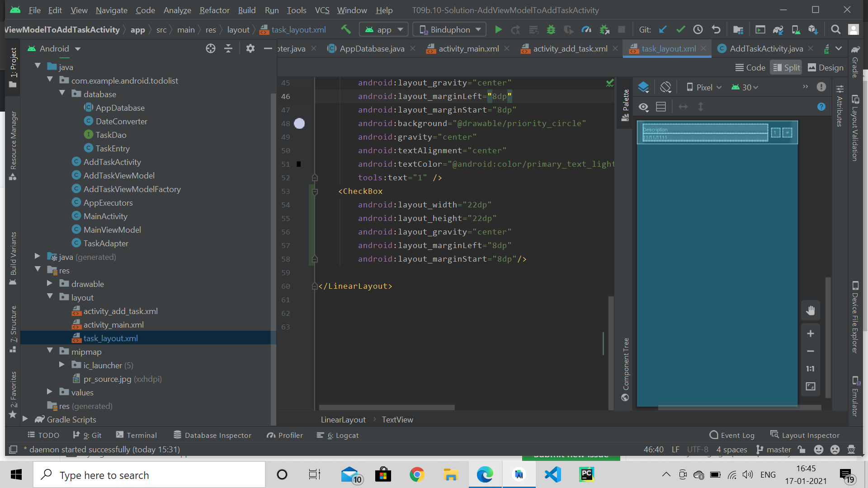Toggle the view options eye icon
Image resolution: width=868 pixels, height=488 pixels.
tap(643, 107)
